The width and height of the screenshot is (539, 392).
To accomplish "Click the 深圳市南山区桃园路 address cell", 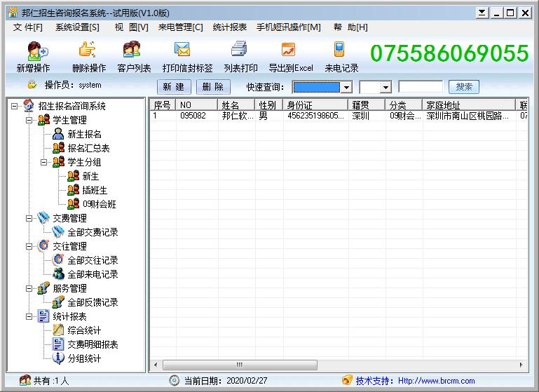I will [468, 116].
